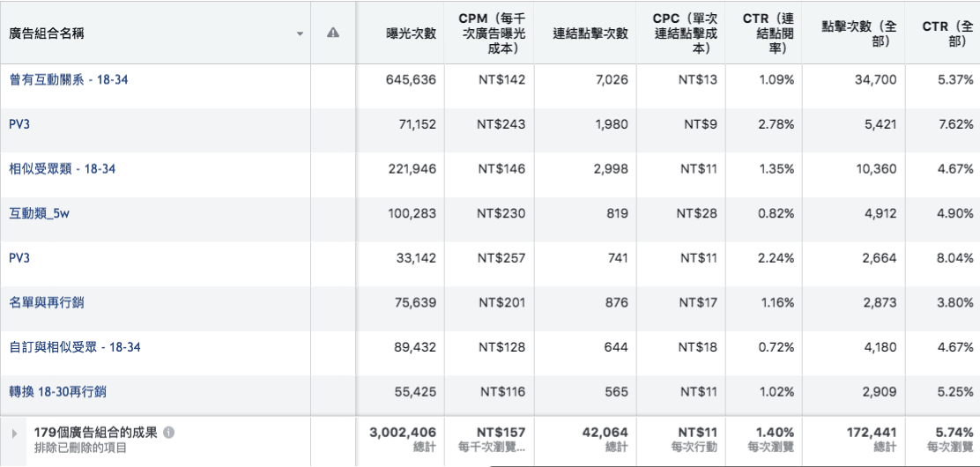Sort by the CTR（連結點閱率）column header
This screenshot has height=467, width=980.
(768, 33)
